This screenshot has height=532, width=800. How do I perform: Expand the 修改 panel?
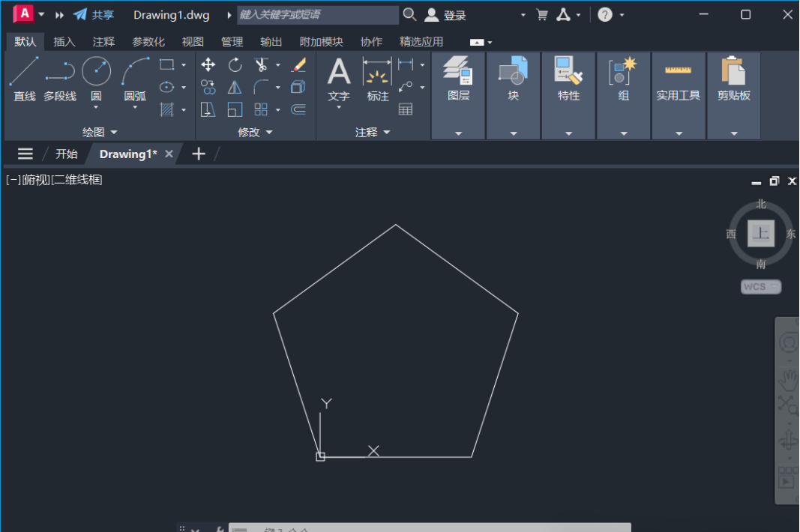(255, 132)
